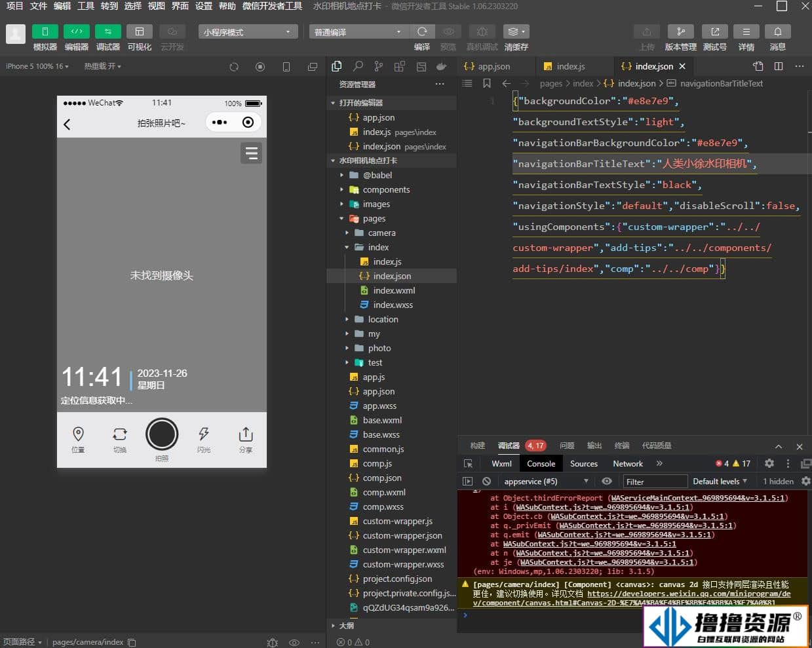Open the appservice context dropdown
812x648 pixels.
pyautogui.click(x=545, y=482)
